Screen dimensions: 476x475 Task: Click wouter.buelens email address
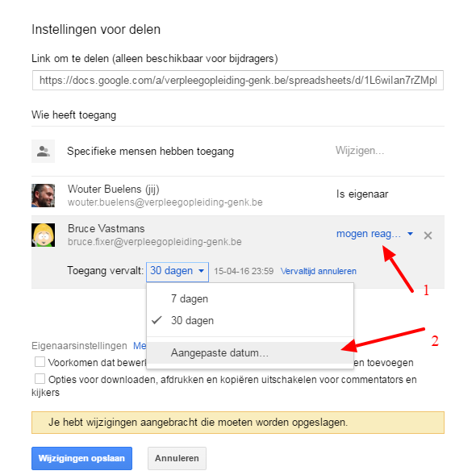point(165,202)
